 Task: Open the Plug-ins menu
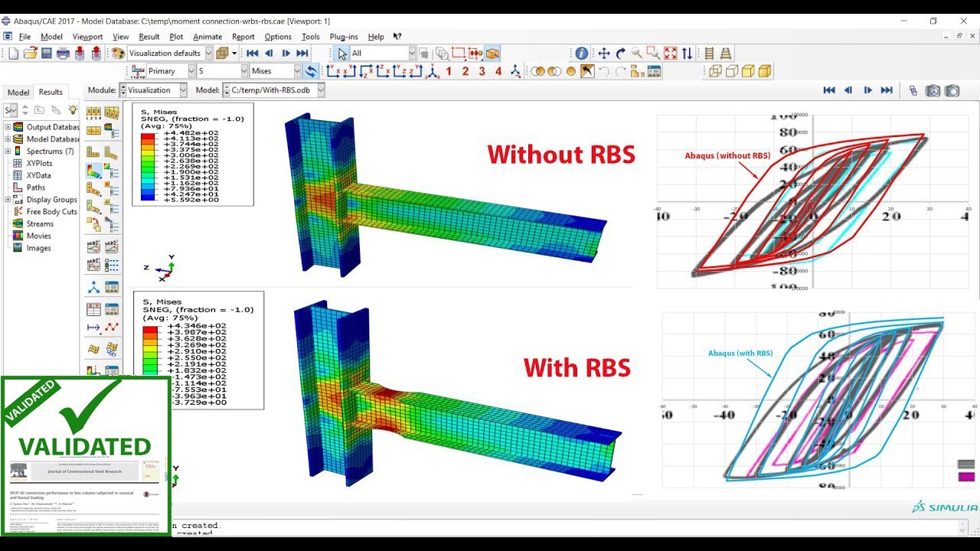(344, 36)
